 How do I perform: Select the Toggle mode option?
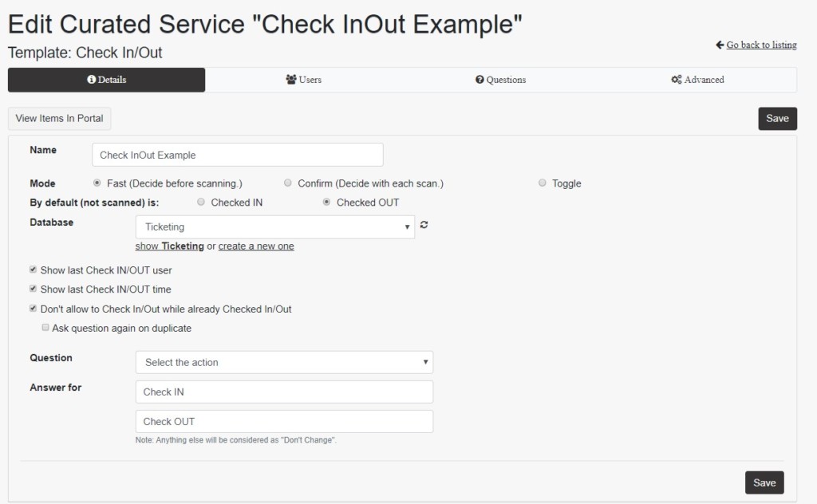click(x=542, y=183)
